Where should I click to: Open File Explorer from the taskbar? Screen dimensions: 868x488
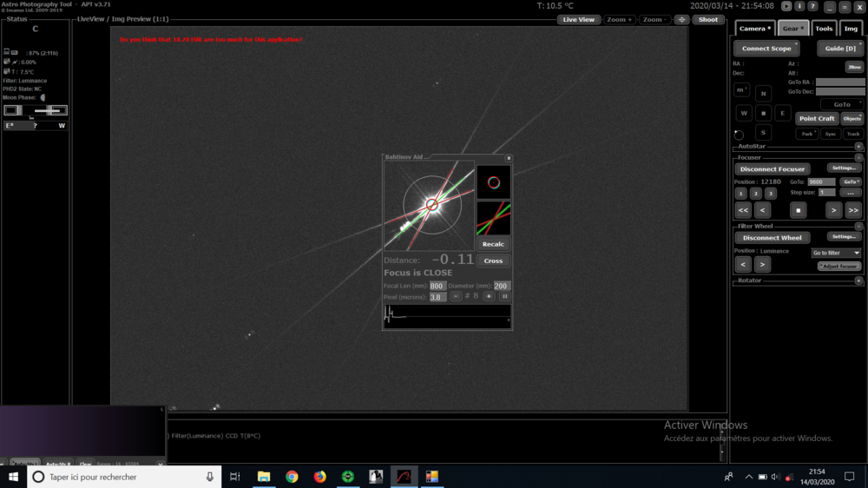coord(264,477)
